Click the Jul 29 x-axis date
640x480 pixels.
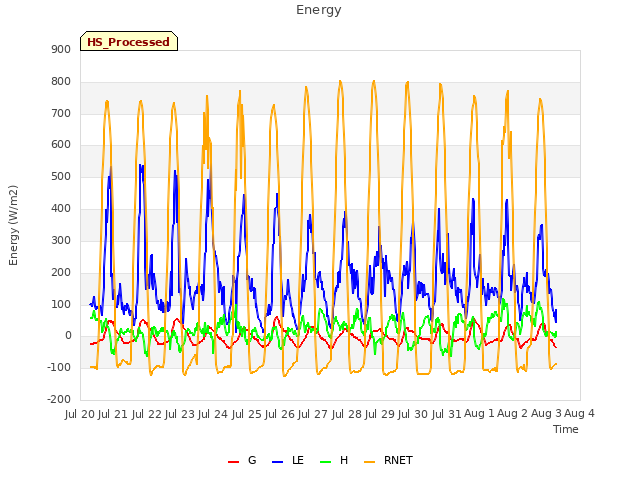380,414
